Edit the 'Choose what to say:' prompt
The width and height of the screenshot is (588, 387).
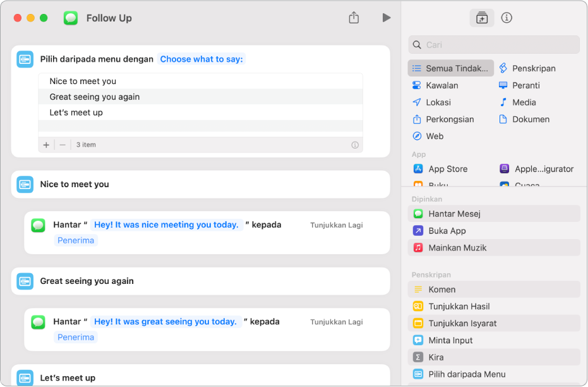(x=201, y=59)
